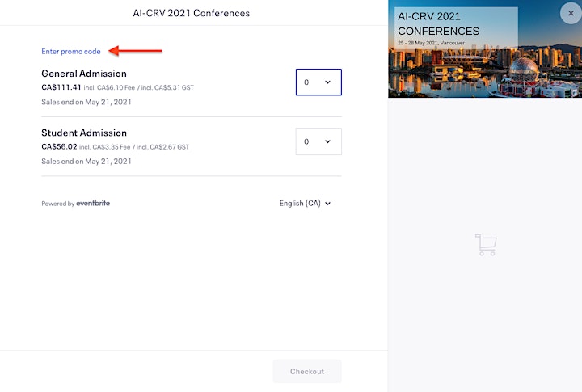
Task: Click the Vancouver conference banner image
Action: coord(485,49)
